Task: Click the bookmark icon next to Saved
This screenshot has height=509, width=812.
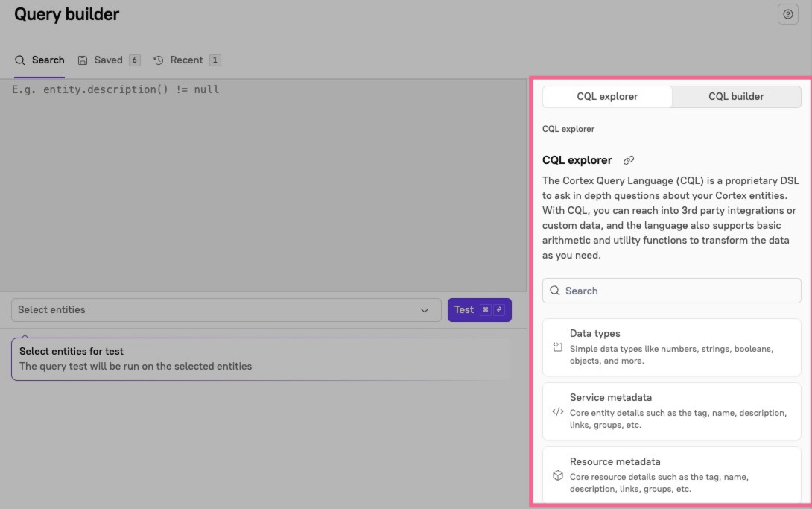Action: point(81,60)
